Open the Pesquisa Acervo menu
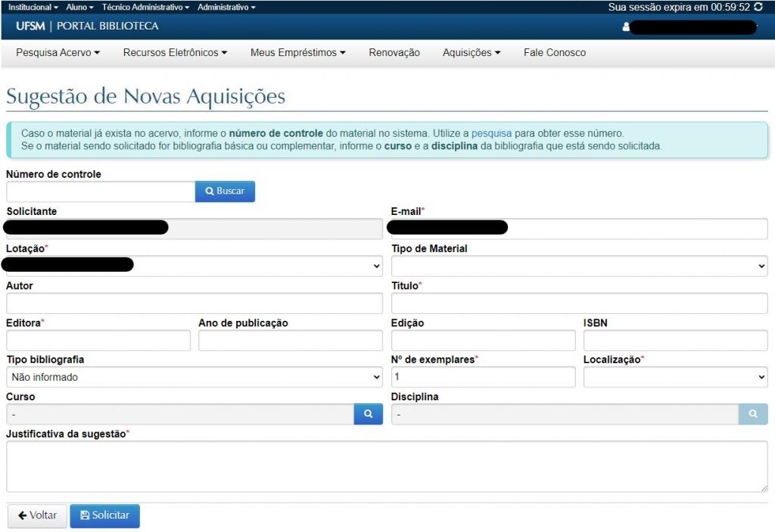The width and height of the screenshot is (775, 532). [x=58, y=53]
